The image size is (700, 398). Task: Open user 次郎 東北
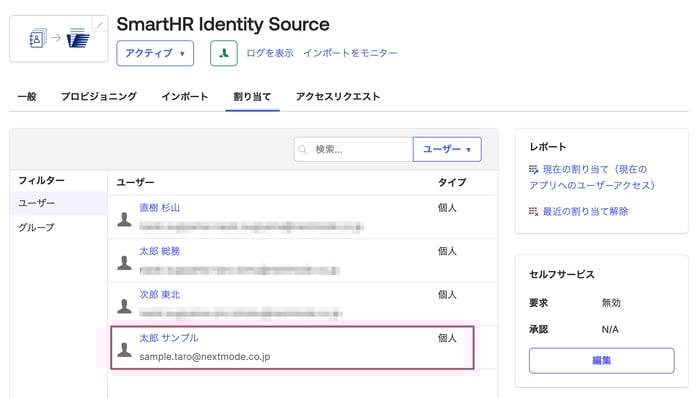(x=160, y=294)
